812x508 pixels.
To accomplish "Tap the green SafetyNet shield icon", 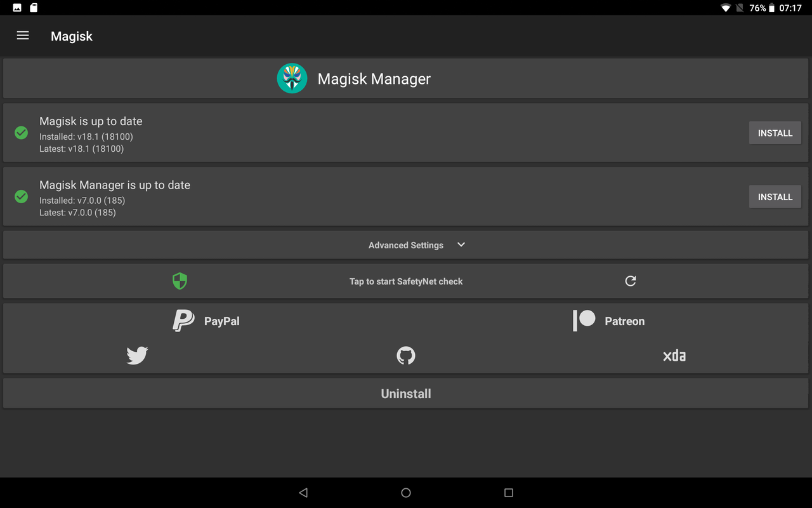I will [x=180, y=281].
